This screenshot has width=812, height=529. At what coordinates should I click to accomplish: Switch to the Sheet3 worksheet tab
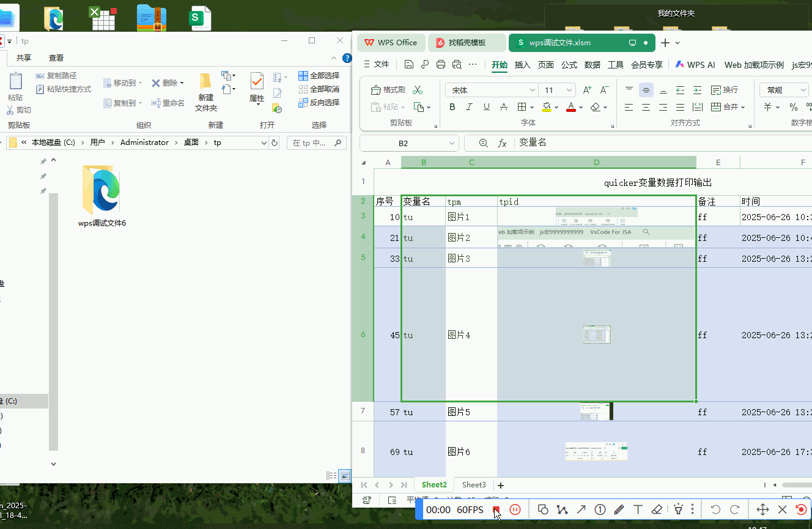pyautogui.click(x=474, y=485)
